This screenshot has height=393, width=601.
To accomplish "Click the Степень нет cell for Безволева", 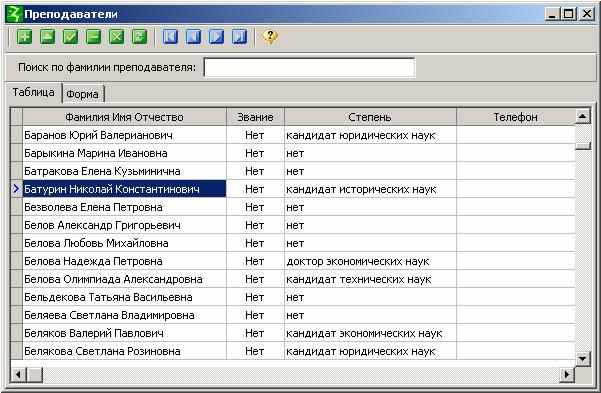I will point(370,207).
